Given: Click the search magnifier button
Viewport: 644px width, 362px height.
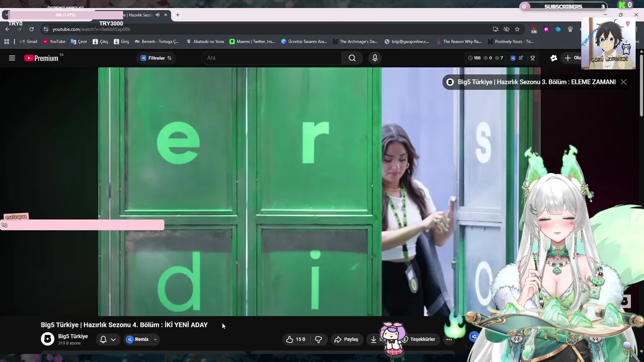Looking at the screenshot, I should tap(352, 58).
